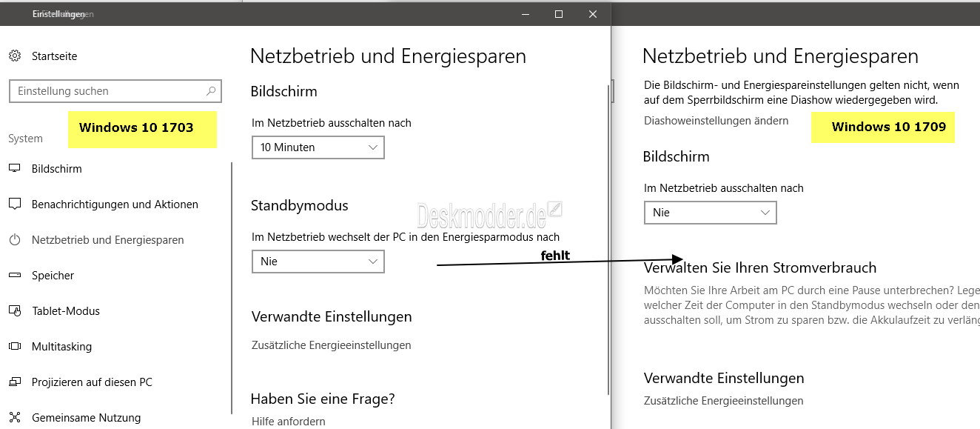Image resolution: width=980 pixels, height=429 pixels.
Task: Open the Nie Energiesparmodus dropdown in 1703
Action: (318, 262)
